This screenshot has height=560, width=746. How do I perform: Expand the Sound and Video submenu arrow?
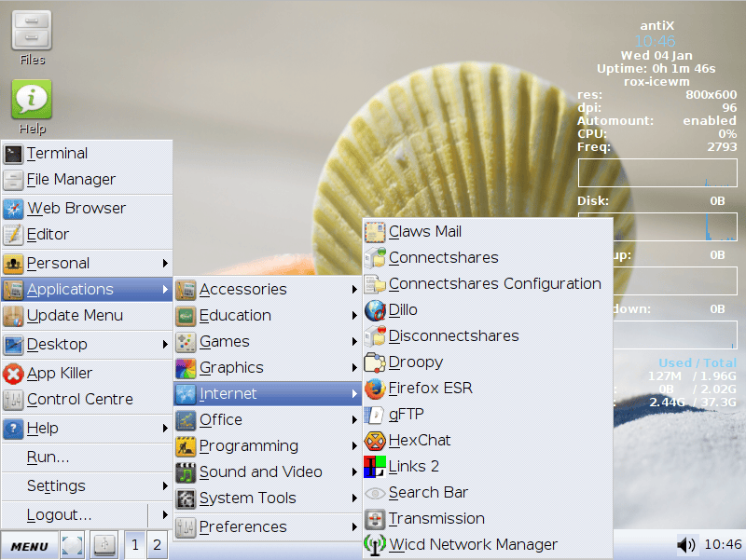(354, 472)
